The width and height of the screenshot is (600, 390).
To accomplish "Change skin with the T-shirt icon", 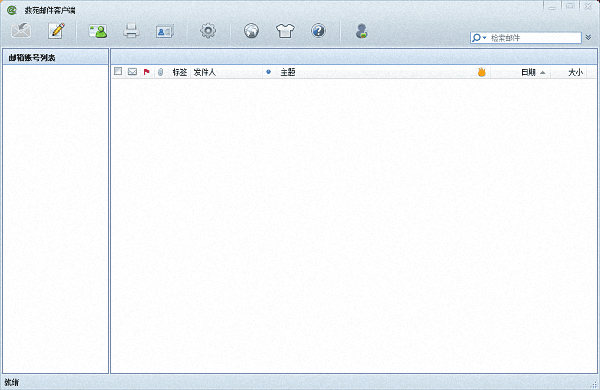I will coord(285,31).
